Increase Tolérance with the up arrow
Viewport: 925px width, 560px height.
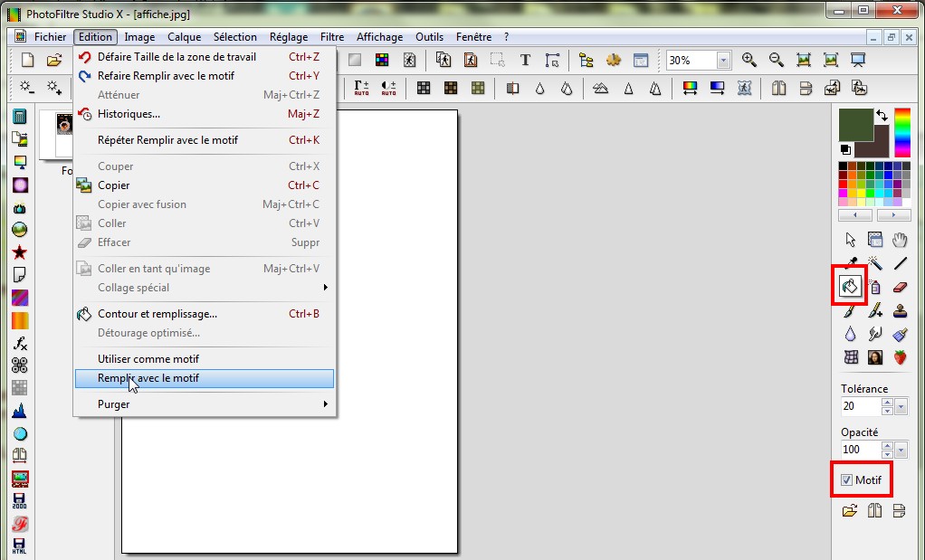887,402
